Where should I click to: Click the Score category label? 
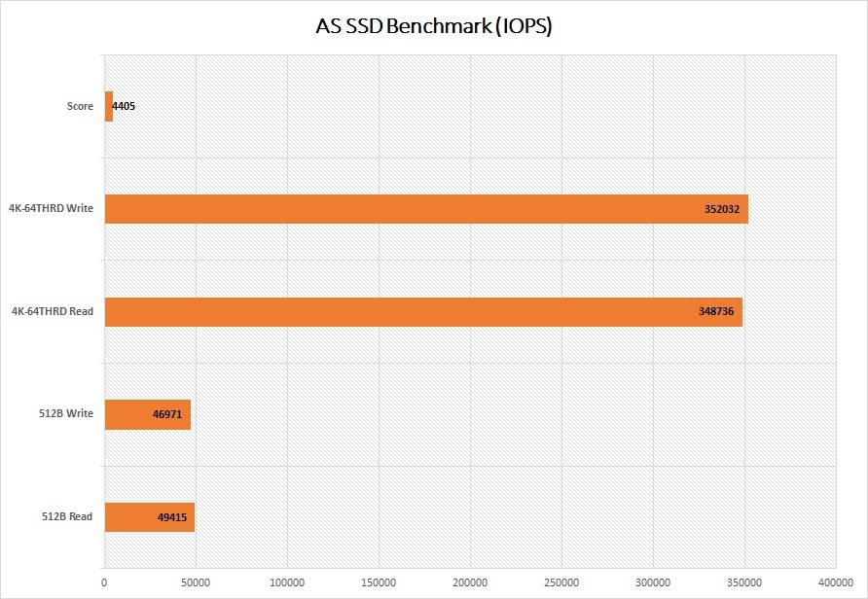(x=80, y=106)
